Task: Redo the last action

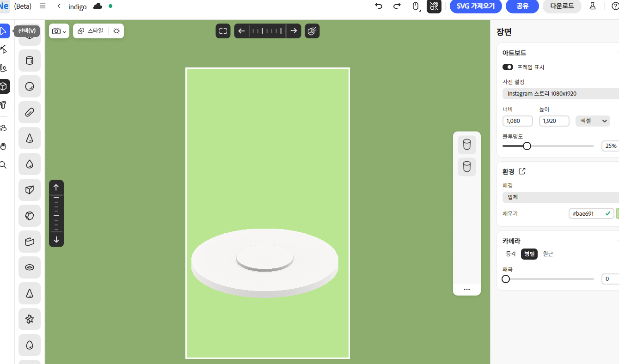Action: pyautogui.click(x=397, y=6)
